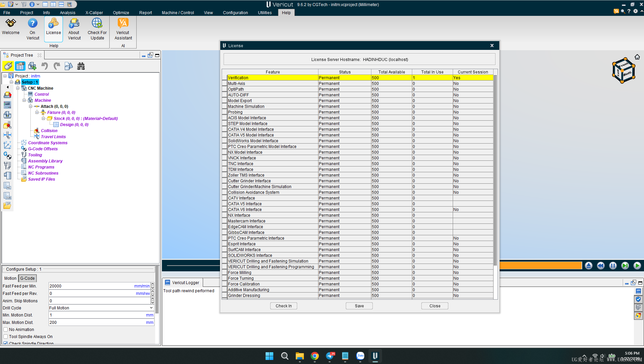The width and height of the screenshot is (644, 364).
Task: Open the Analysis ribbon tab
Action: [67, 13]
